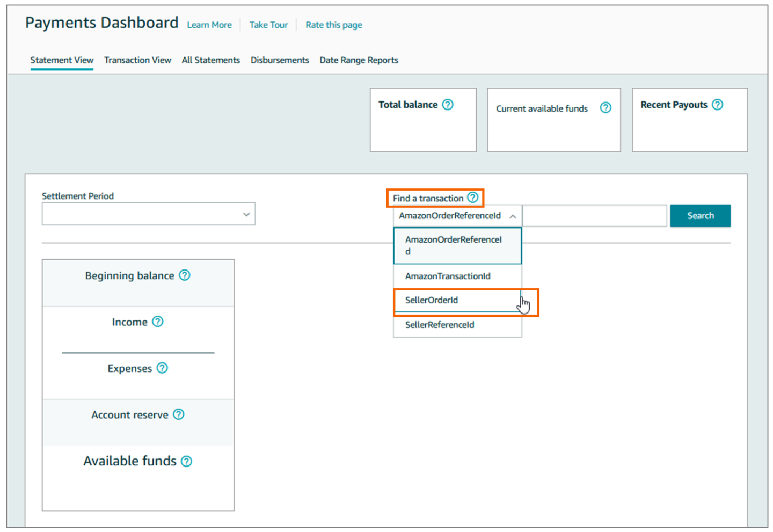Open the Recent Payouts help icon
The width and height of the screenshot is (773, 532).
(718, 104)
